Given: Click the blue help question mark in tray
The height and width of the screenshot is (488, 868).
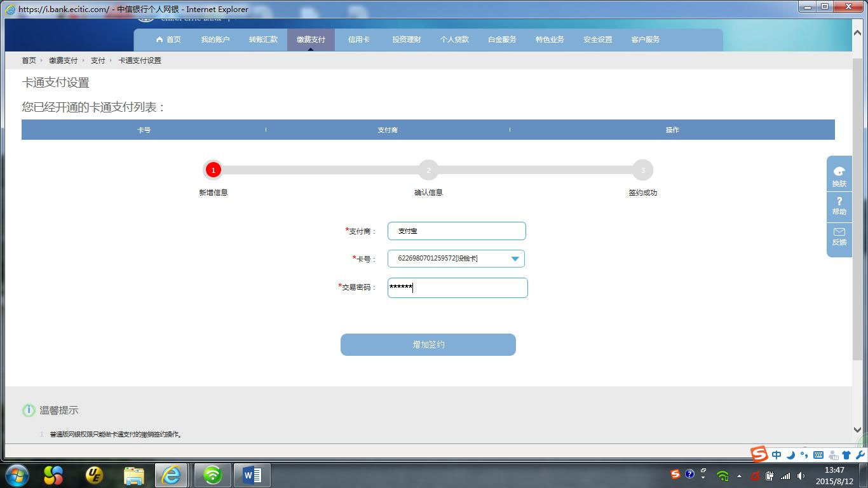Looking at the screenshot, I should [x=689, y=474].
